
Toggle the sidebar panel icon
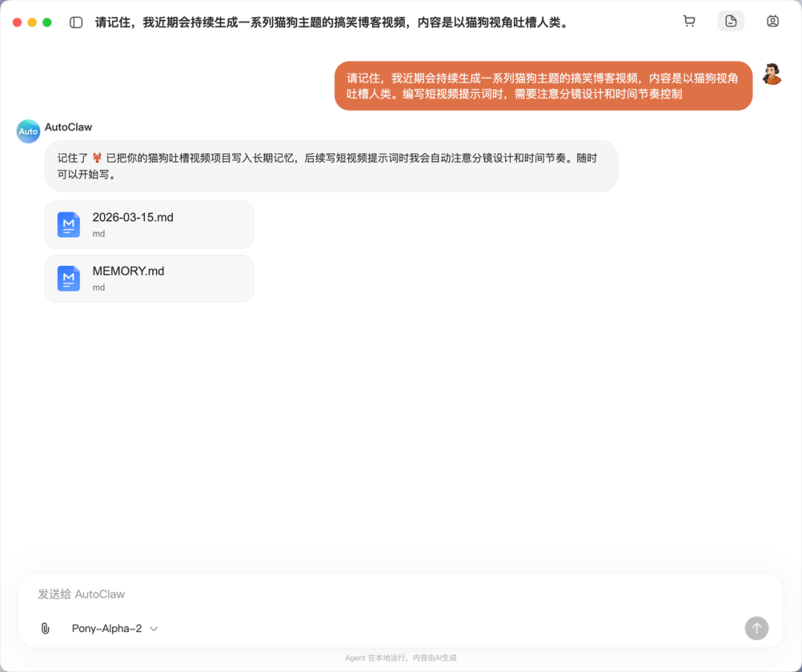click(x=76, y=21)
